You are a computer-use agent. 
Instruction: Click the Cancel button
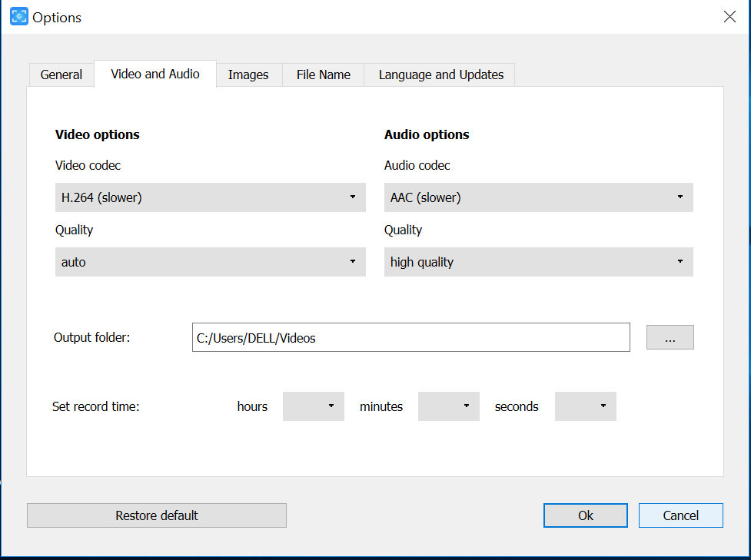680,515
